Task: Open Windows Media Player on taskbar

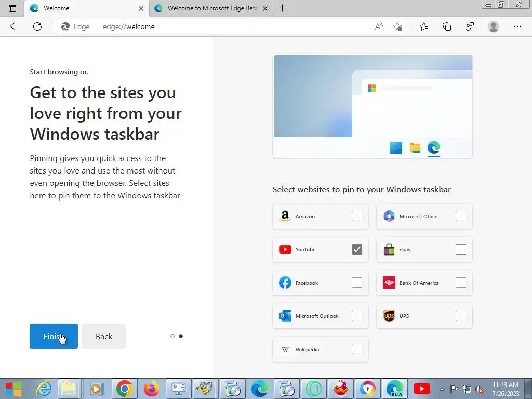Action: pos(96,389)
